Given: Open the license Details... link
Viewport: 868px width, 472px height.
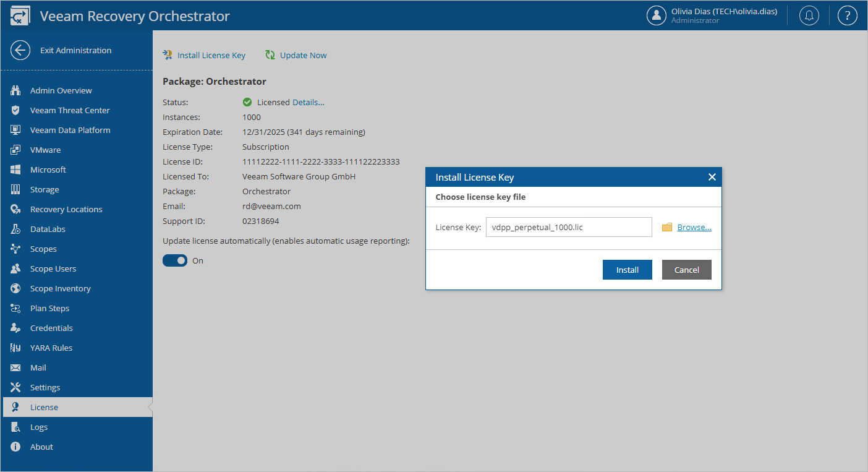Looking at the screenshot, I should tap(308, 102).
